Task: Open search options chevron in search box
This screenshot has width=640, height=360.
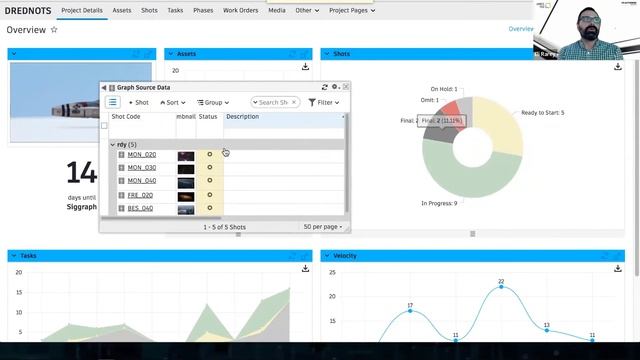Action: [255, 102]
